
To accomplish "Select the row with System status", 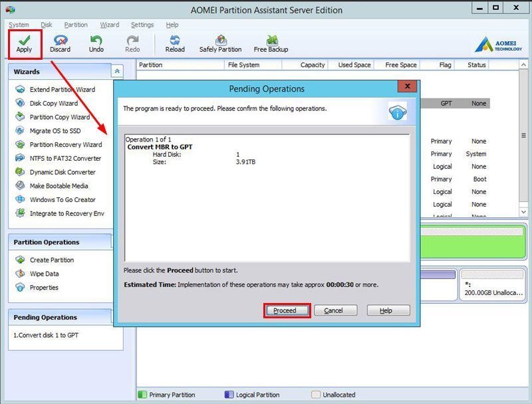I will click(x=455, y=154).
